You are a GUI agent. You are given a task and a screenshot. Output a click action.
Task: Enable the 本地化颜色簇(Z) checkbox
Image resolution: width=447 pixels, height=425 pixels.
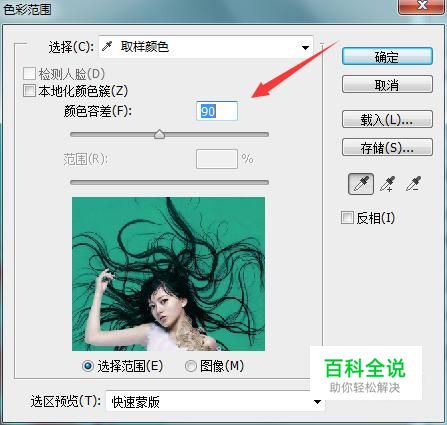click(29, 91)
